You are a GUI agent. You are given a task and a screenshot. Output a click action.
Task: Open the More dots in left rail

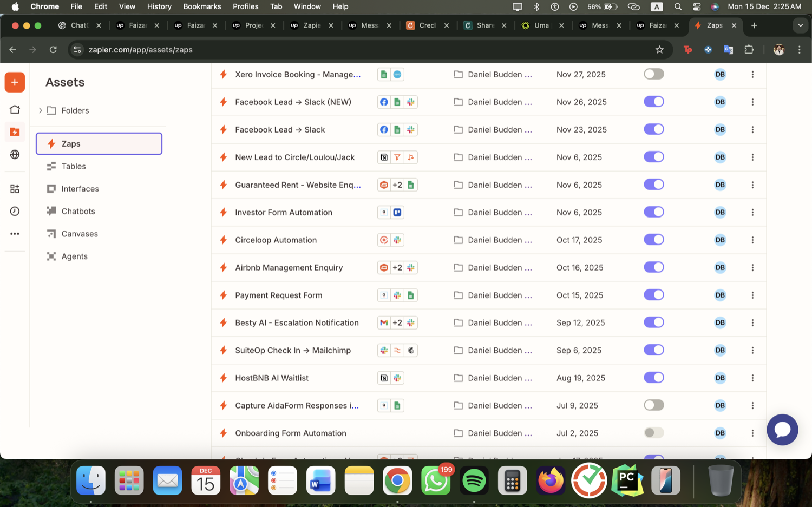15,234
